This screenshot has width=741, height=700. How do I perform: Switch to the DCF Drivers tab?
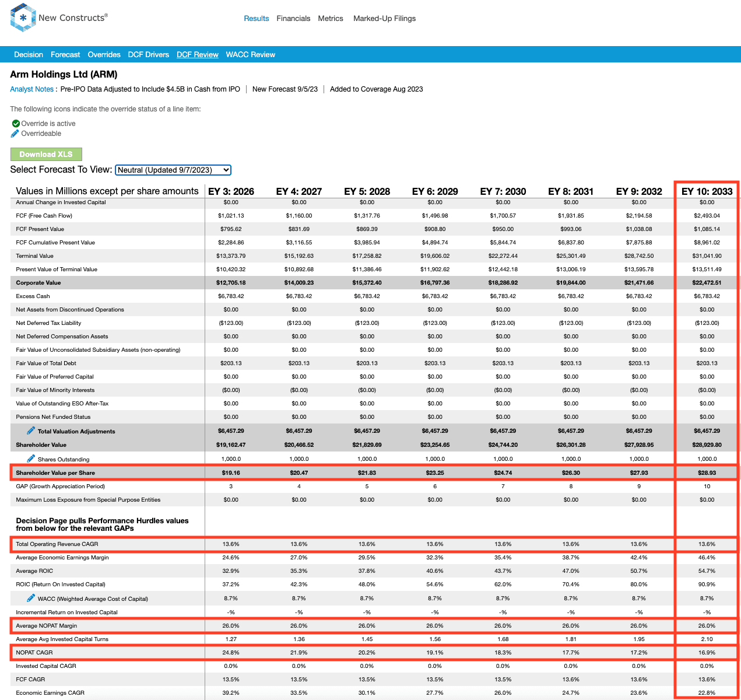coord(148,55)
